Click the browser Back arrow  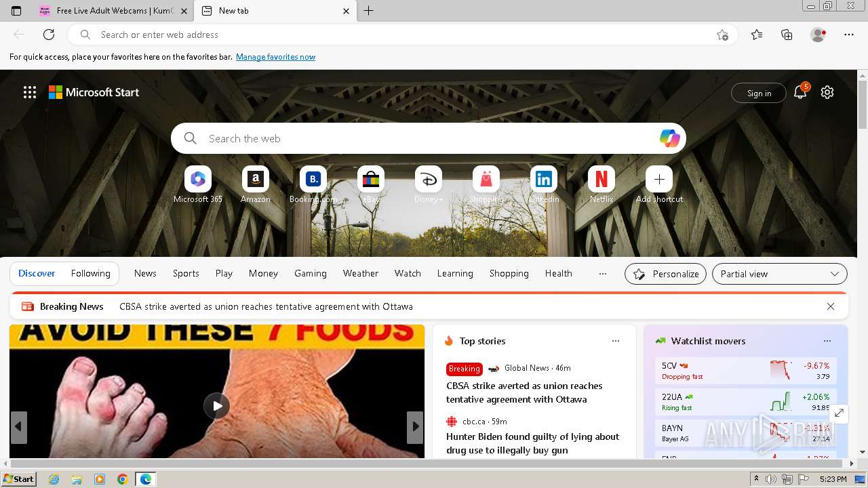pos(19,35)
